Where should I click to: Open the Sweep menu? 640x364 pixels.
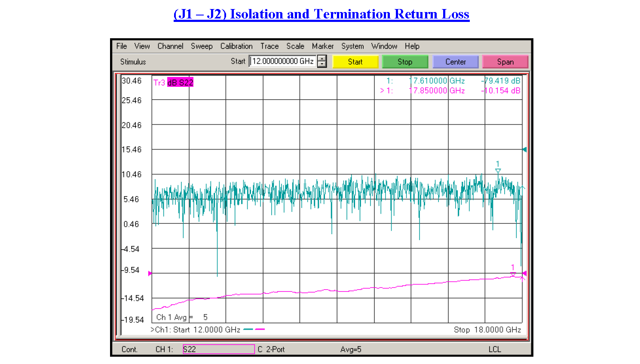click(202, 46)
